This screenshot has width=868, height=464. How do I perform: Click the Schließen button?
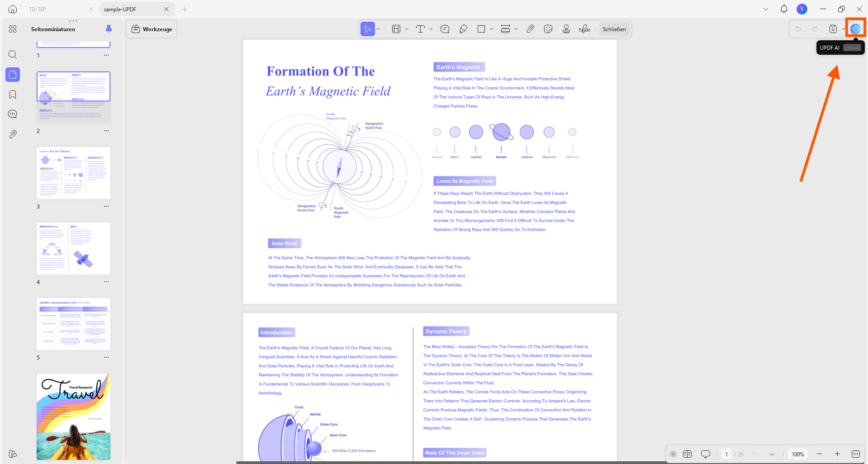point(614,29)
